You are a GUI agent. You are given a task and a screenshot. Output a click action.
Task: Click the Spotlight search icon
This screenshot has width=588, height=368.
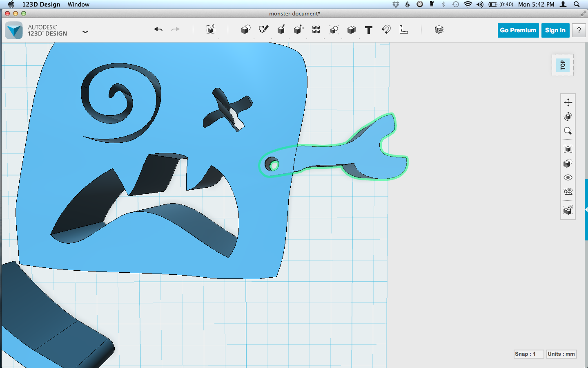[x=577, y=4]
